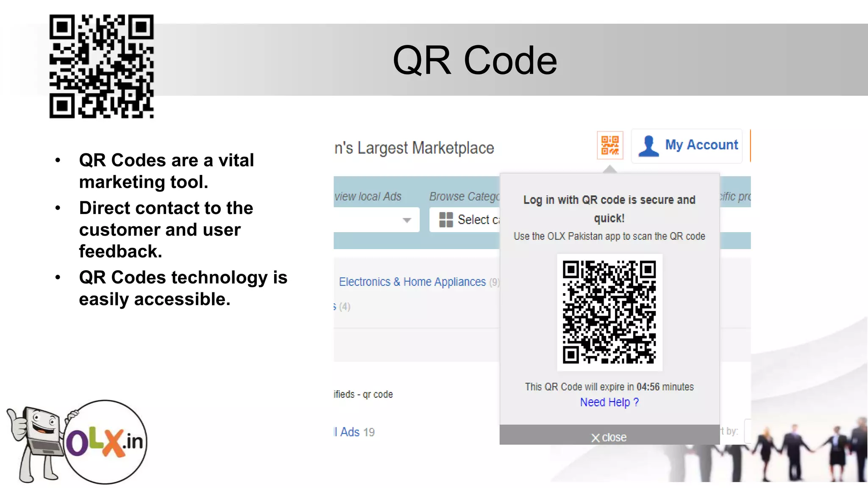Open My Account
868x488 pixels.
687,146
